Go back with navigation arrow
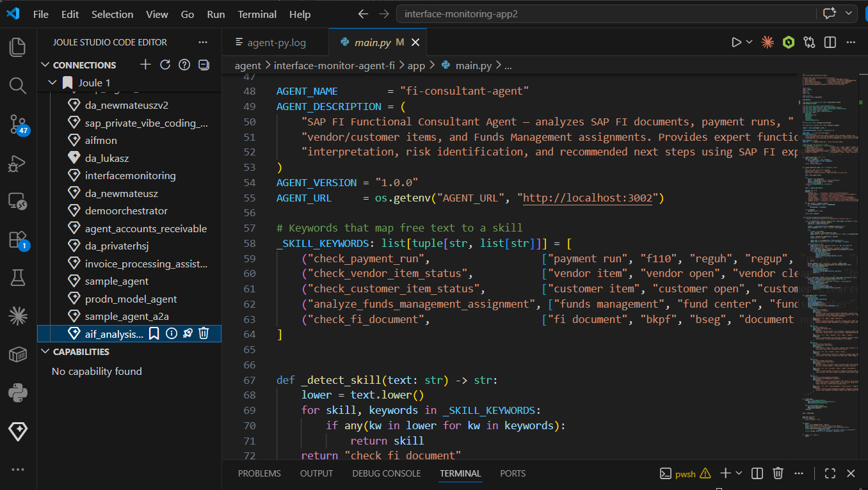The width and height of the screenshot is (868, 490). pyautogui.click(x=363, y=13)
